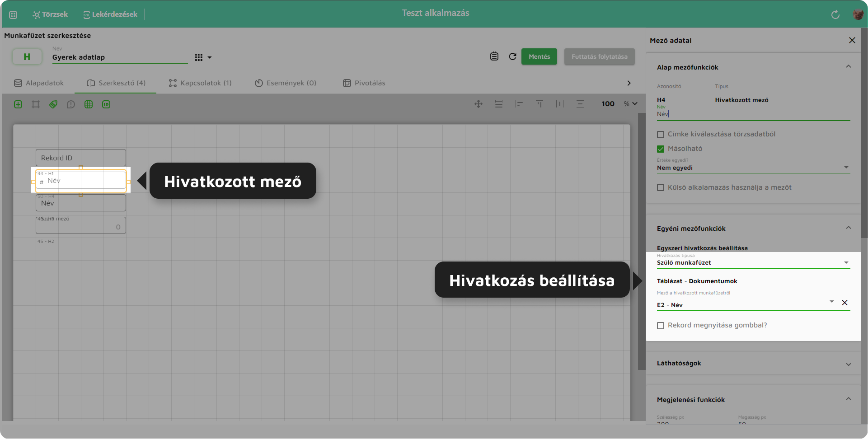Uncheck the Másolható checkbox
The width and height of the screenshot is (868, 439).
click(661, 149)
